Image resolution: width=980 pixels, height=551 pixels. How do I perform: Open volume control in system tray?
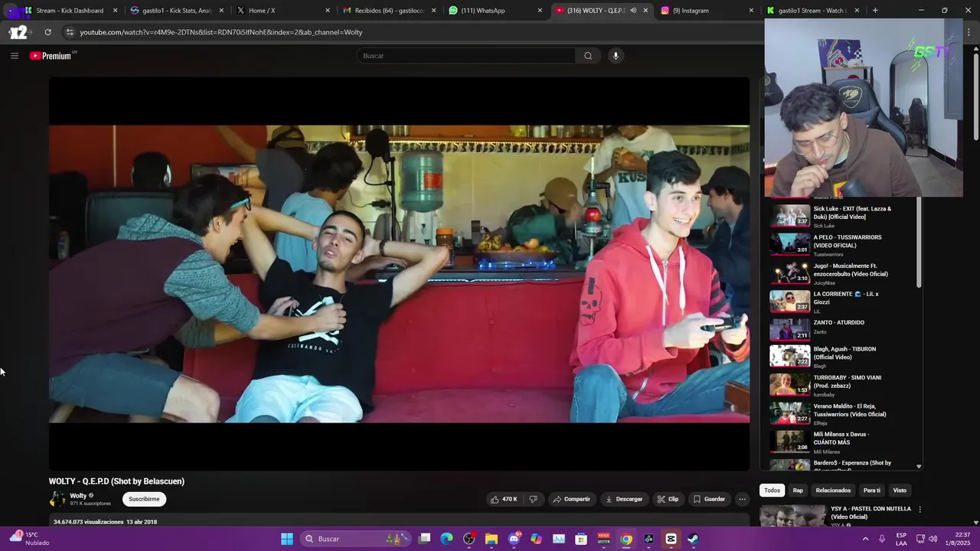point(933,539)
